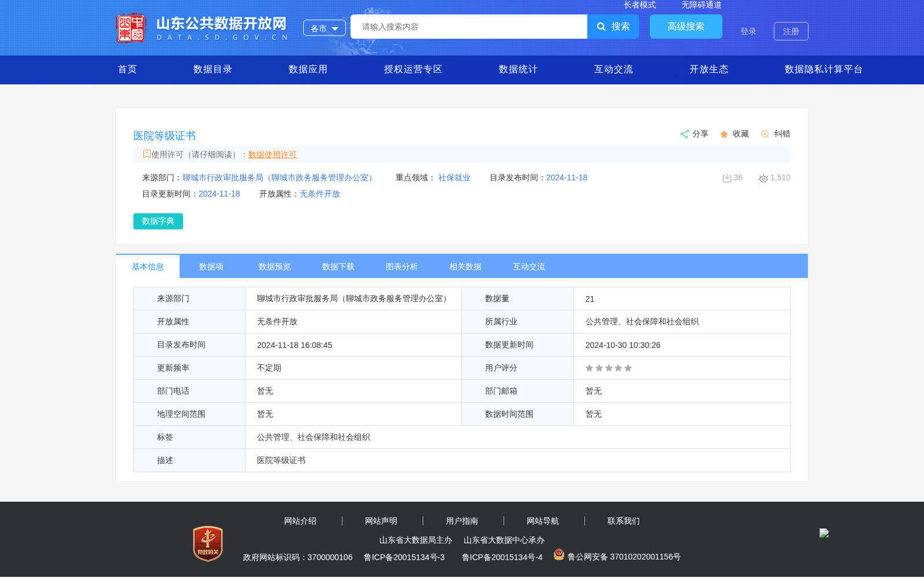Click the 注册 register button

[791, 31]
